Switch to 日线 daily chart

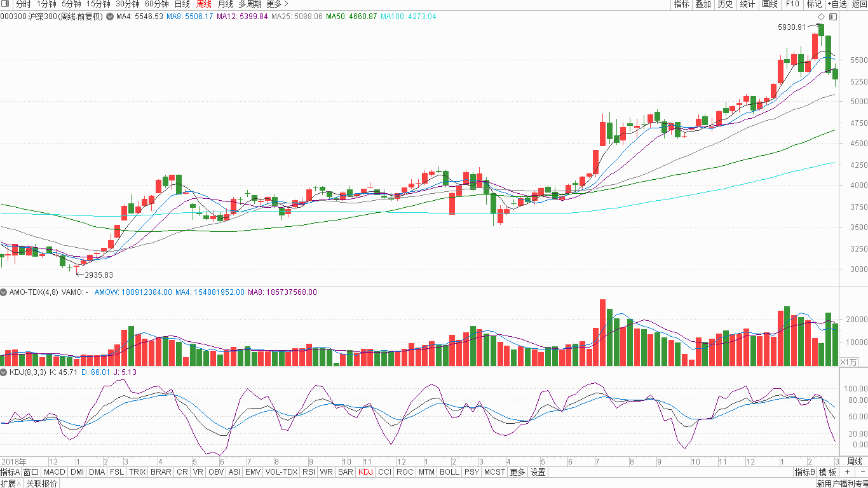point(182,4)
